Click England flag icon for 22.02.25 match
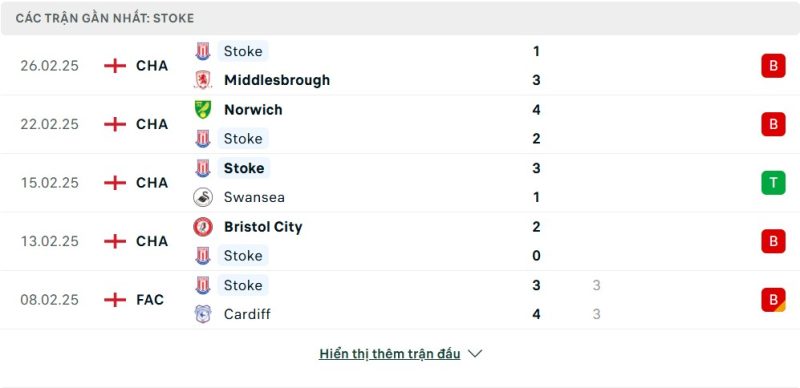 115,124
